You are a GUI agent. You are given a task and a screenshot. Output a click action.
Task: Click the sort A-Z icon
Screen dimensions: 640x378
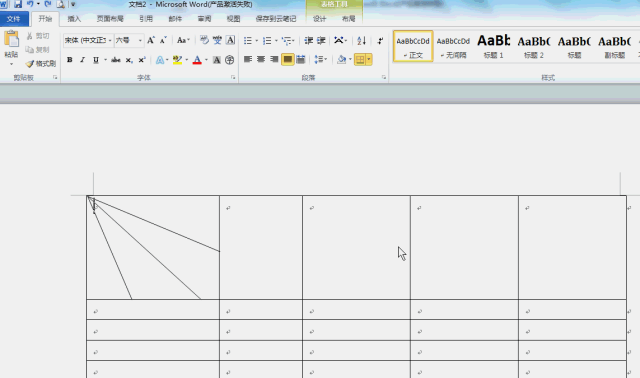tap(361, 40)
